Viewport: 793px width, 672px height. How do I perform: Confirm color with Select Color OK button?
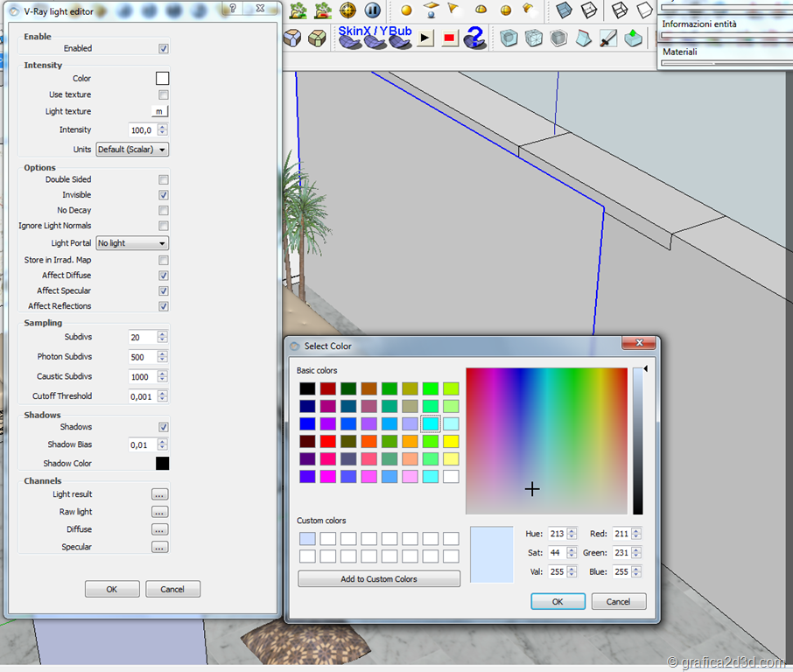click(x=558, y=601)
